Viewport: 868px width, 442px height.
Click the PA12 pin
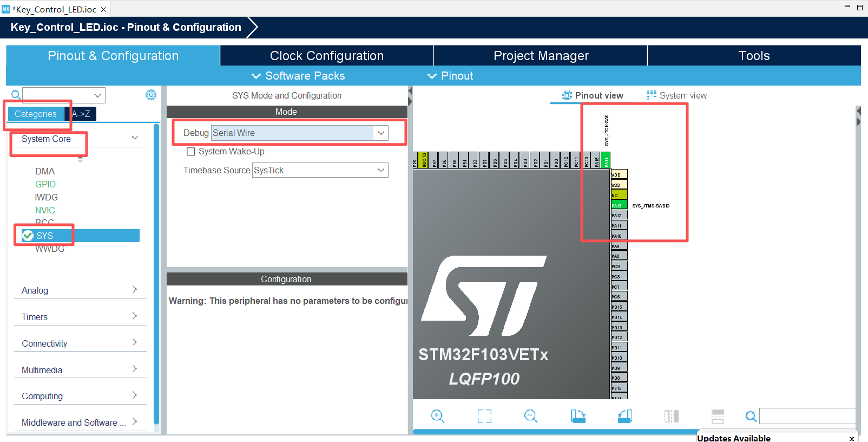(619, 216)
